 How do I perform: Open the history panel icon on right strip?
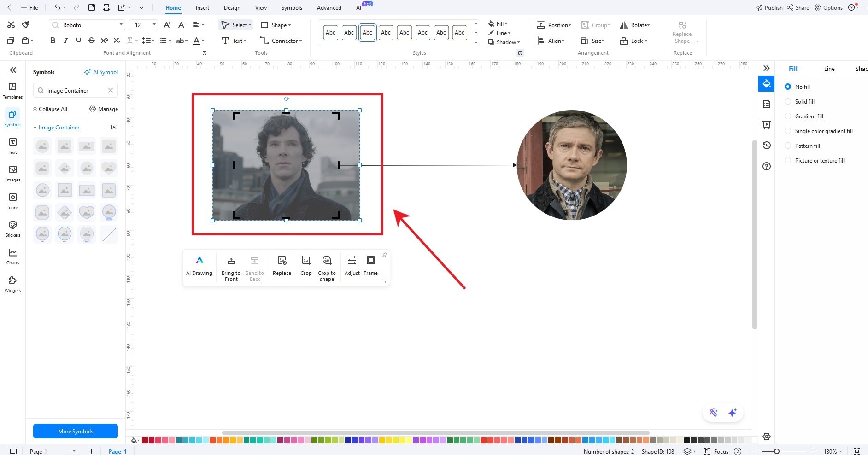pyautogui.click(x=767, y=146)
